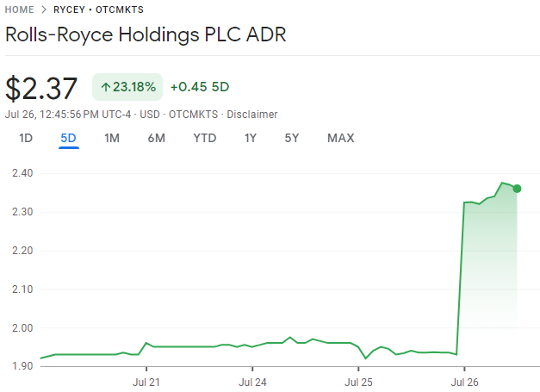
Task: Switch chart to 6M range
Action: (157, 138)
